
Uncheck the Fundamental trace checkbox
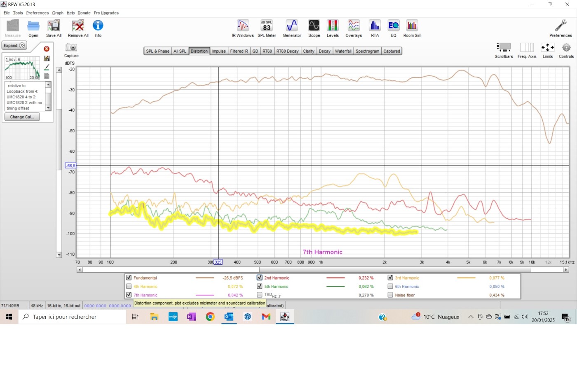(x=129, y=278)
